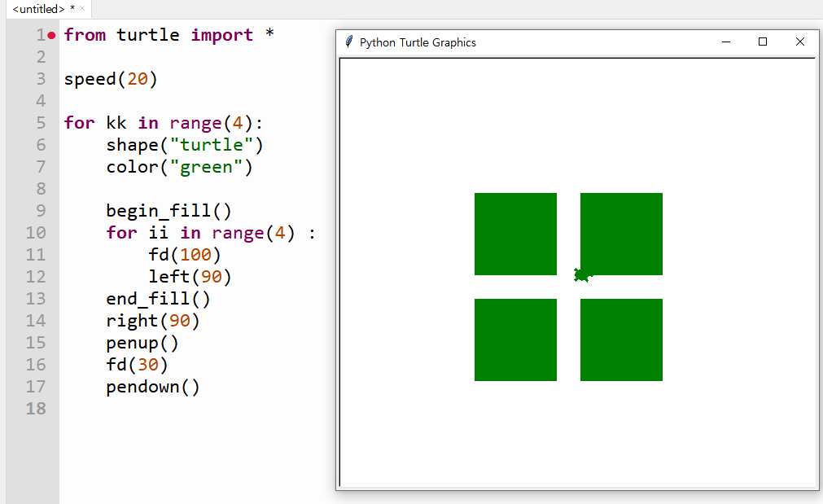Click the bottom-left green square
Viewport: 823px width, 504px height.
515,340
